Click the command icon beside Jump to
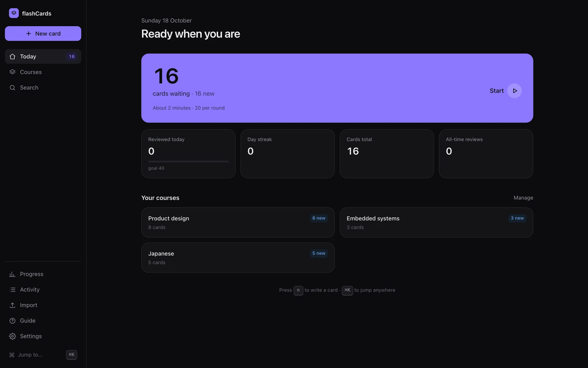Screen dimensions: 588x368 point(12,355)
